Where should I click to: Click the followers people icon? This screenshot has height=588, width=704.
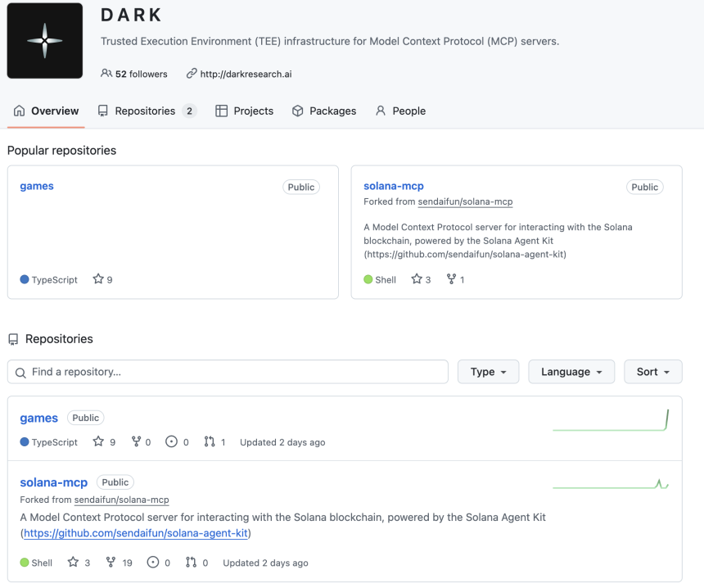pyautogui.click(x=106, y=73)
